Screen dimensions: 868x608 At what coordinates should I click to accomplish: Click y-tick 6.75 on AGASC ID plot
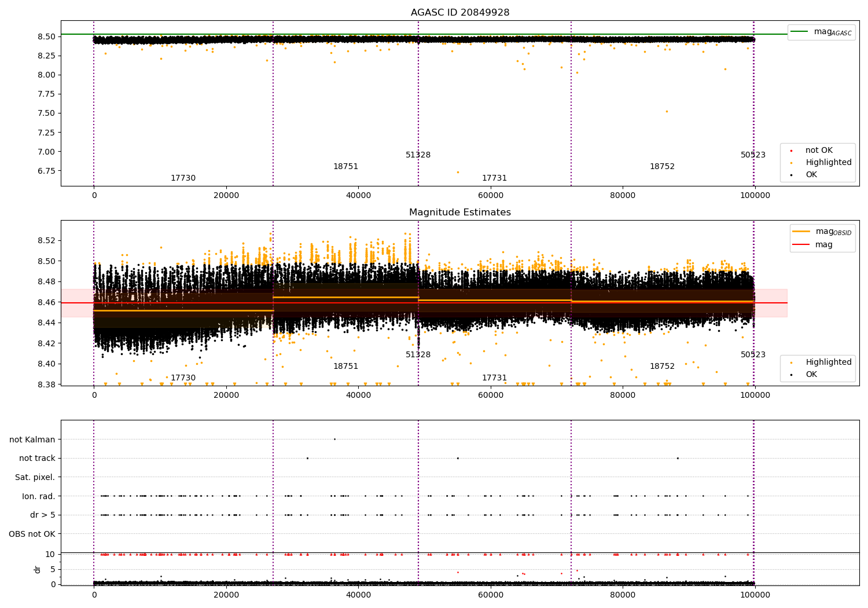click(46, 171)
